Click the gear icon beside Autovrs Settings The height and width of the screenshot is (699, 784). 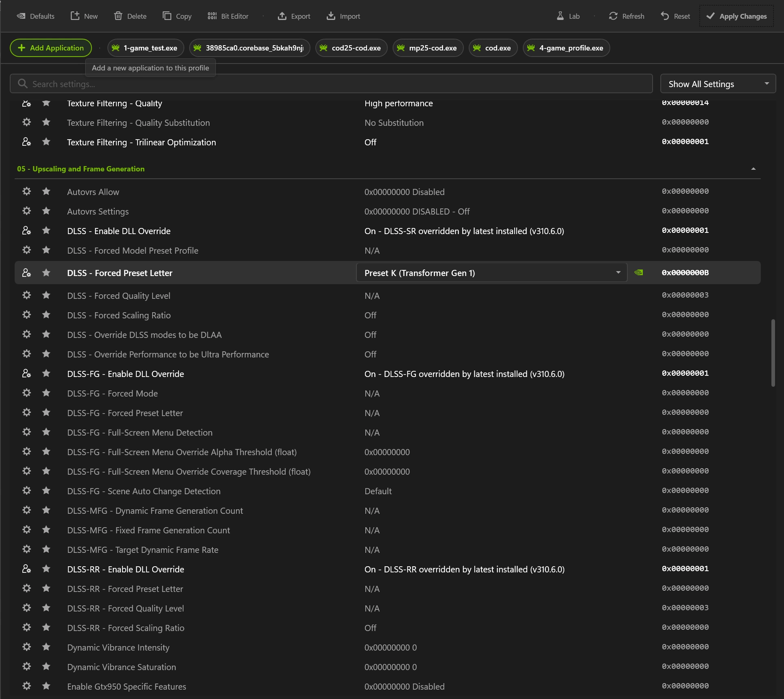pos(26,211)
